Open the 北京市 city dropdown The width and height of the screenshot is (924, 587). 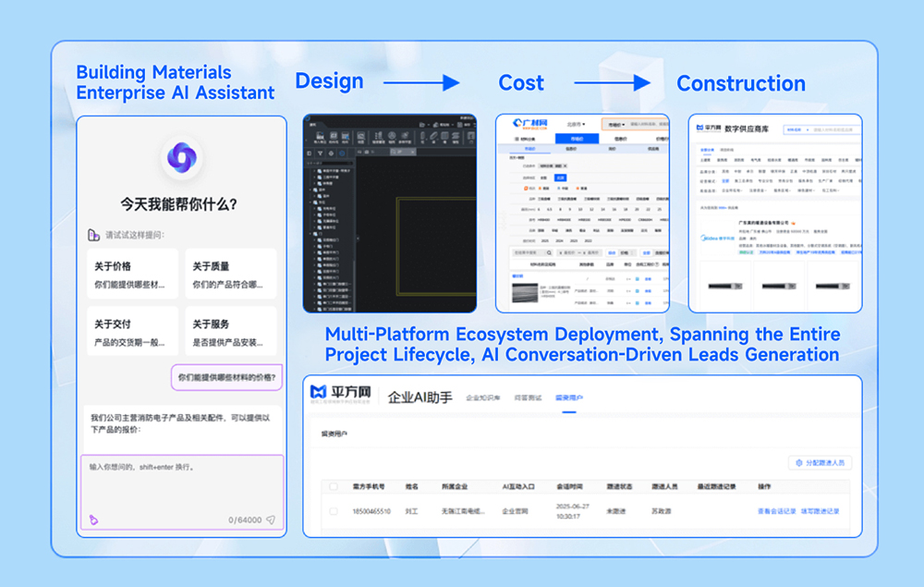click(575, 124)
